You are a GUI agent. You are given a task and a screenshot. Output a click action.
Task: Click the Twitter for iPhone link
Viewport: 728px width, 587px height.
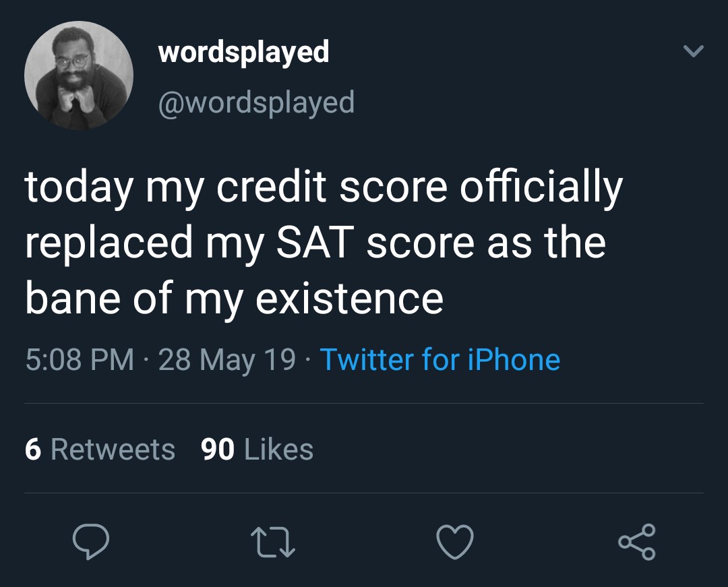[x=439, y=360]
